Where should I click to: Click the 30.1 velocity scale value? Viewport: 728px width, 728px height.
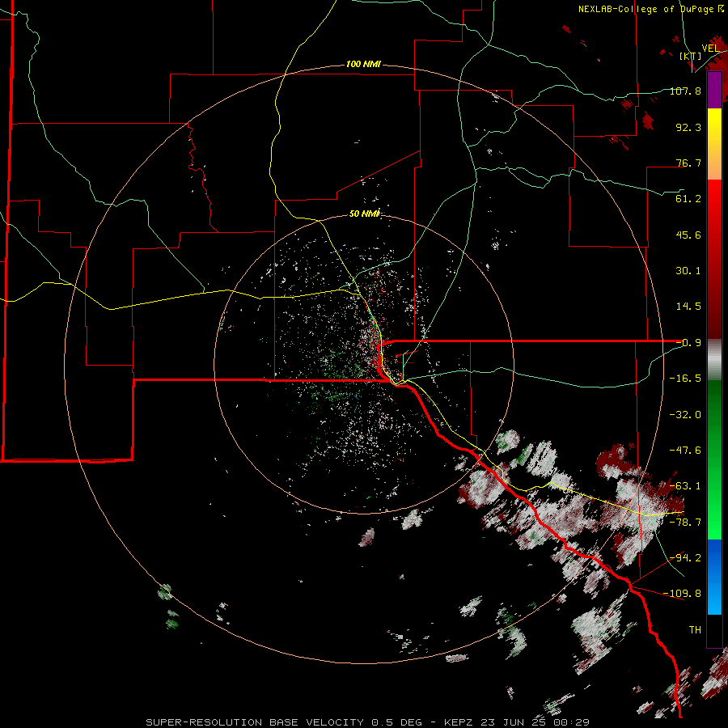(x=688, y=270)
